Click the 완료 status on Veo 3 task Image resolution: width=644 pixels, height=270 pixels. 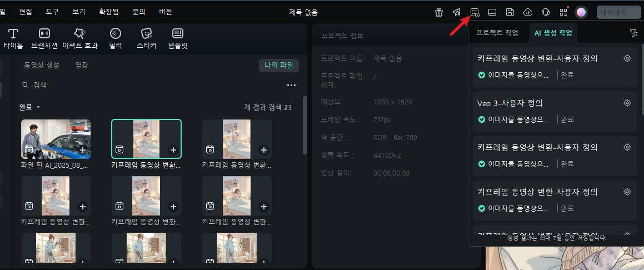pos(567,119)
